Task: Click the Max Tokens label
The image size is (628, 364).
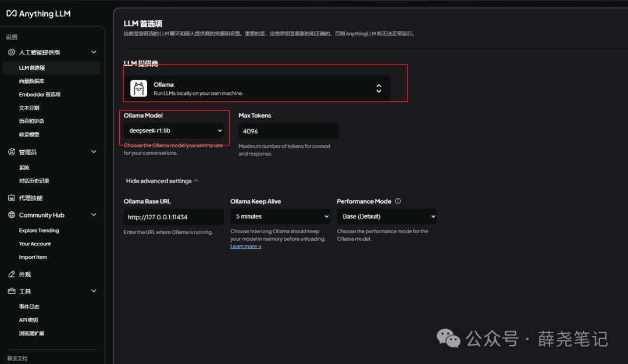Action: coord(255,115)
